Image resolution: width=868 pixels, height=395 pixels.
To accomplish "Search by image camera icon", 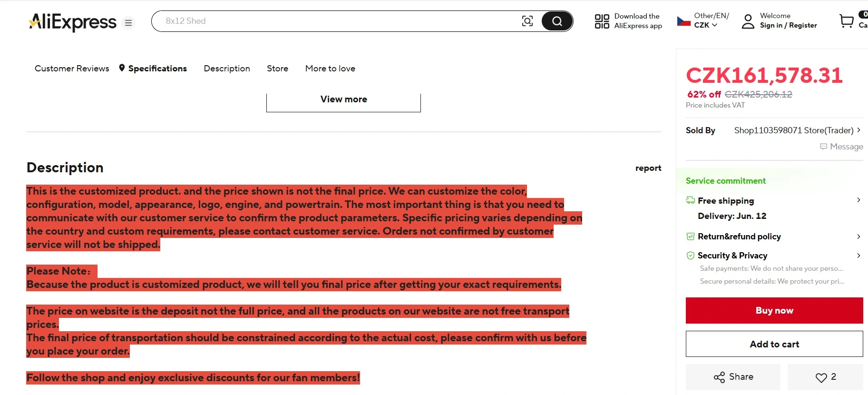I will pos(527,21).
